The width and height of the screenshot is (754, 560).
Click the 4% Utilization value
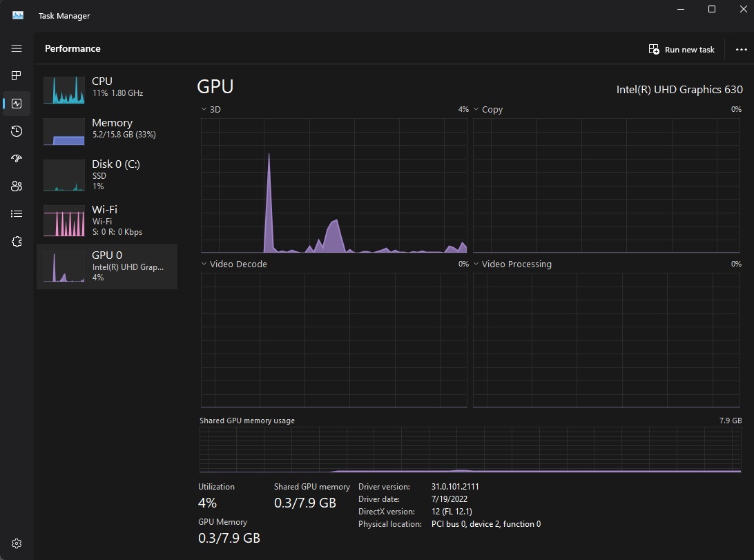coord(207,503)
